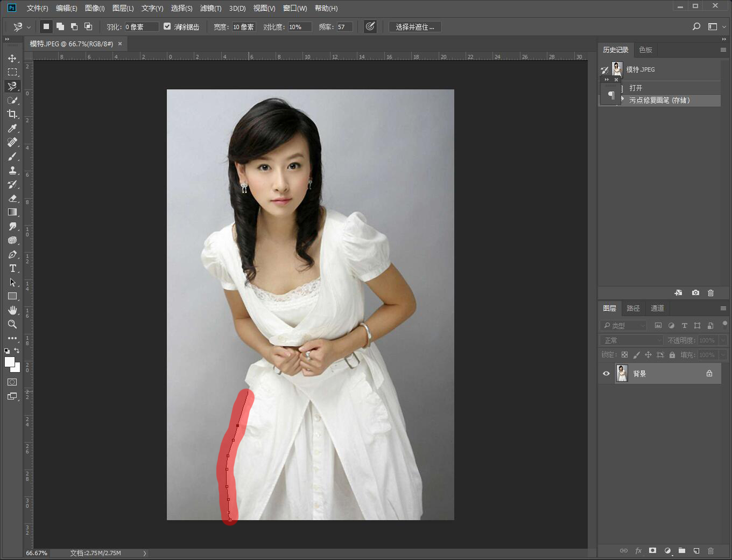Add a layer mask
The width and height of the screenshot is (732, 560).
coord(652,550)
